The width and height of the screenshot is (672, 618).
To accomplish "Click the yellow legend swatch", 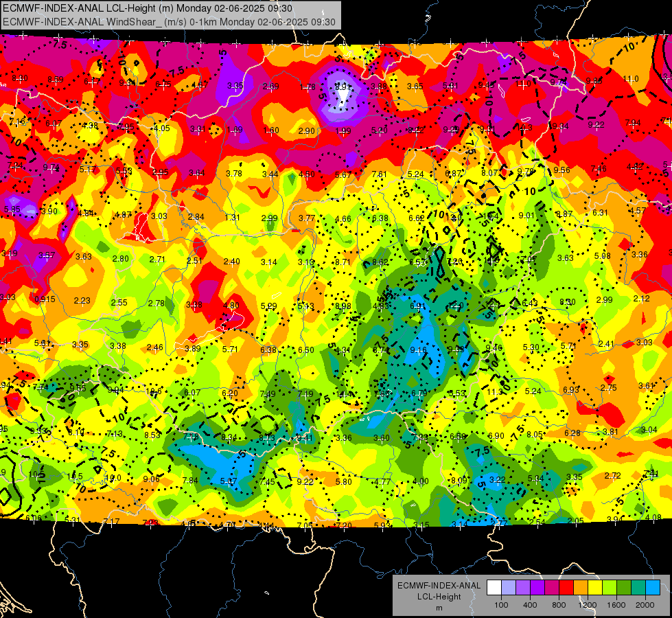I will 595,588.
